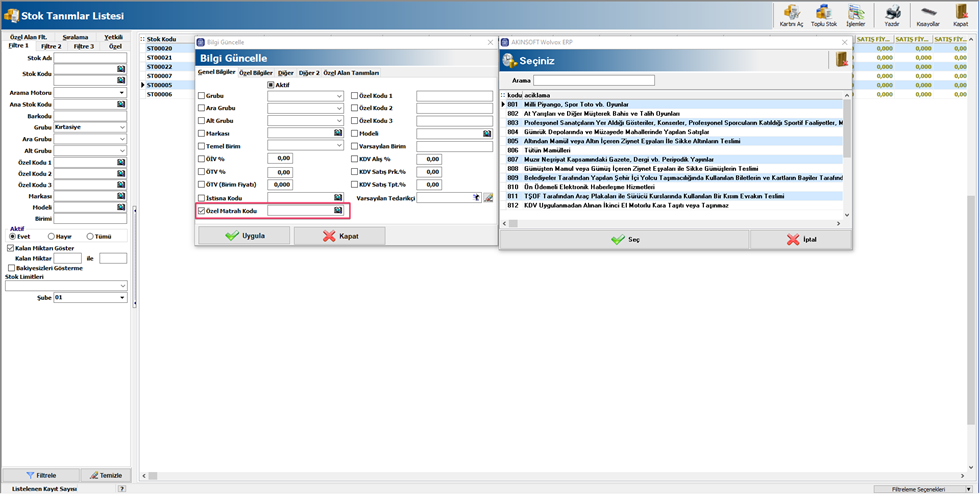Select the Tümü radio button under Aktif
Image resolution: width=980 pixels, height=494 pixels.
point(90,237)
